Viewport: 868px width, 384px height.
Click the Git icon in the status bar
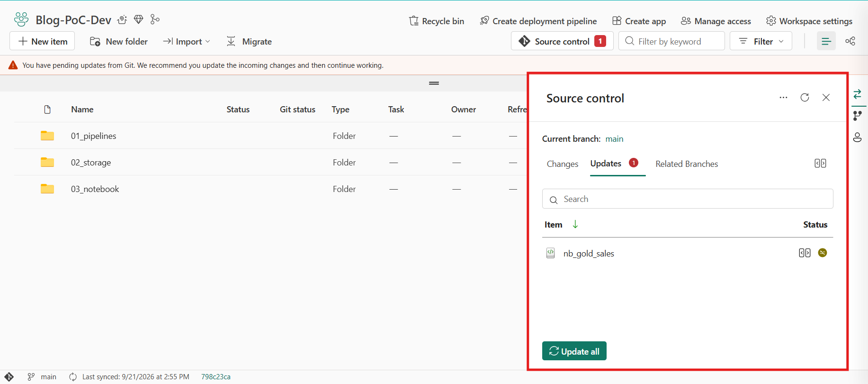[9, 377]
